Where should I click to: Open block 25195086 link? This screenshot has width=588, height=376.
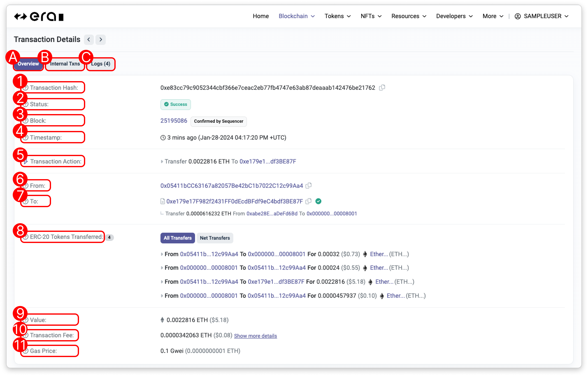coord(174,121)
